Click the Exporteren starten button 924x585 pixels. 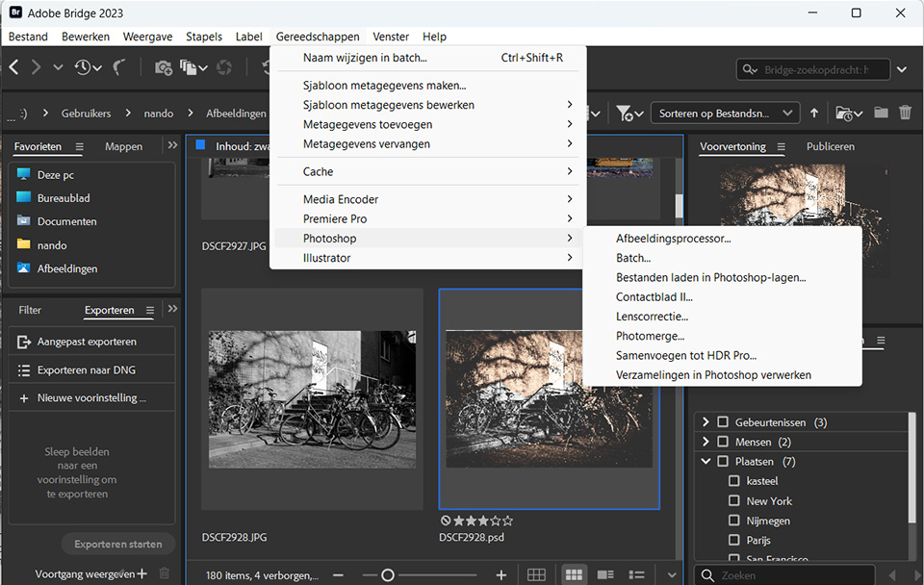[x=118, y=544]
